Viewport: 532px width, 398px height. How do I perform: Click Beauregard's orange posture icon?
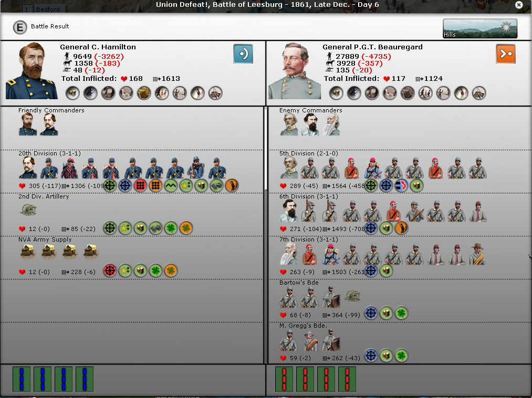point(506,54)
